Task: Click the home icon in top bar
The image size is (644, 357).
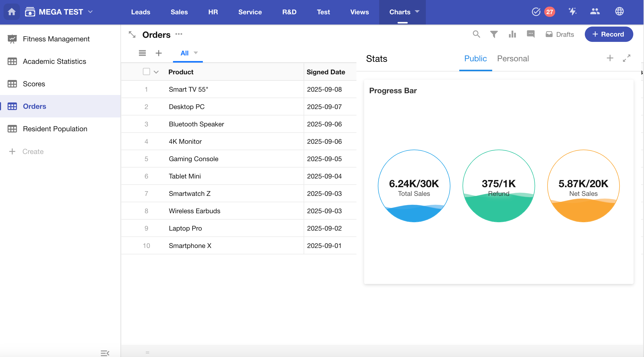Action: point(12,12)
